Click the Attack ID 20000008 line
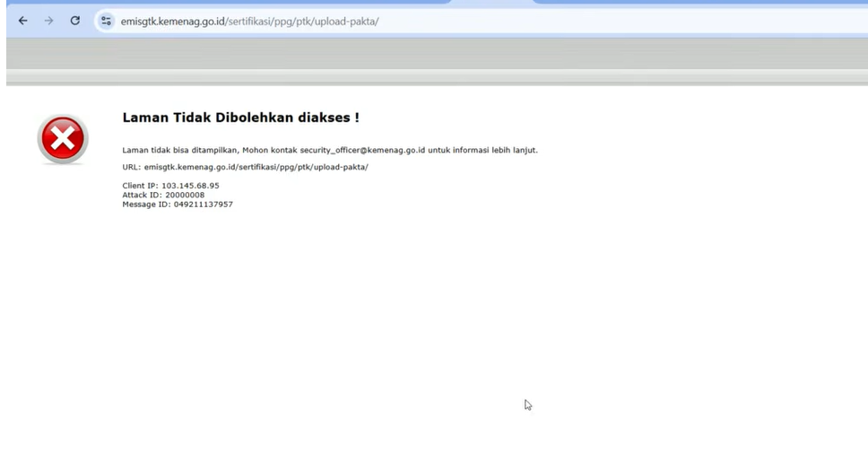868x462 pixels. 163,195
